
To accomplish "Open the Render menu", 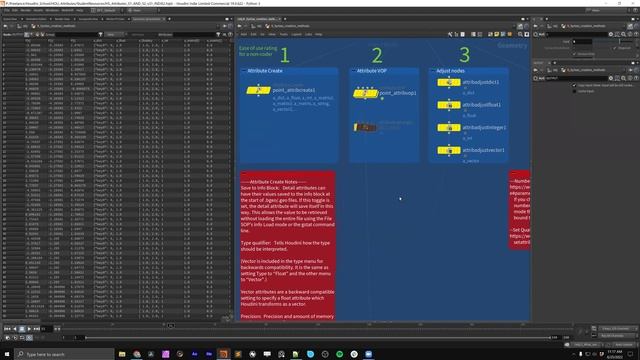I will click(x=25, y=10).
